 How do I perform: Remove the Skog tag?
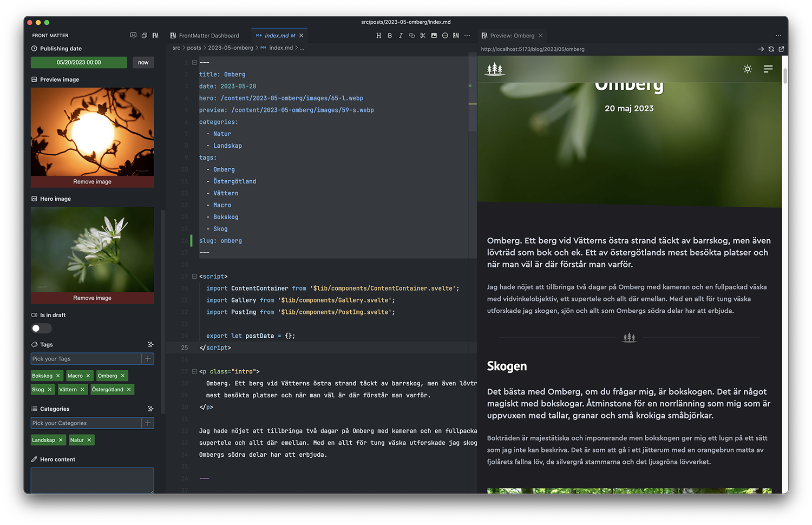50,390
